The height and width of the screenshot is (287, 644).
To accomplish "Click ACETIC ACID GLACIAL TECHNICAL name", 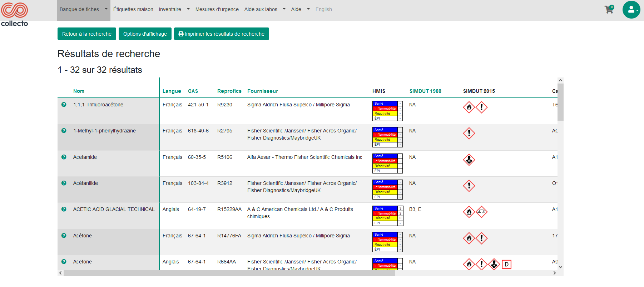I will (114, 209).
